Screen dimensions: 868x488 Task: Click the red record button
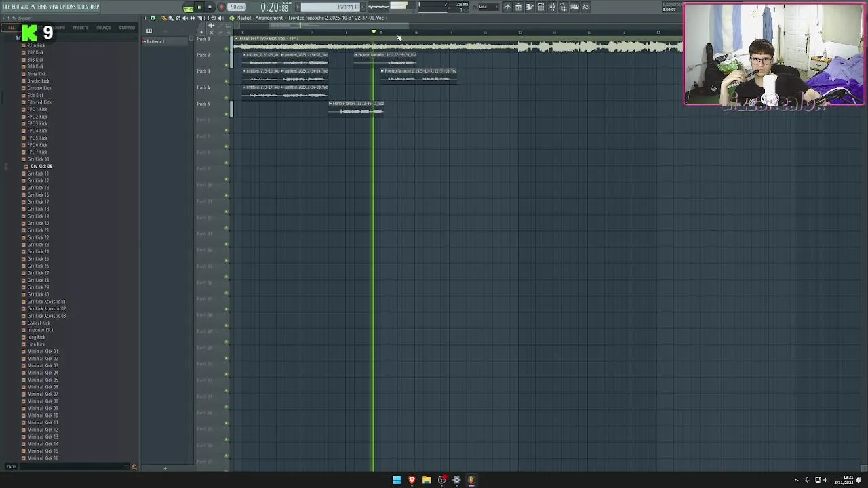[221, 7]
